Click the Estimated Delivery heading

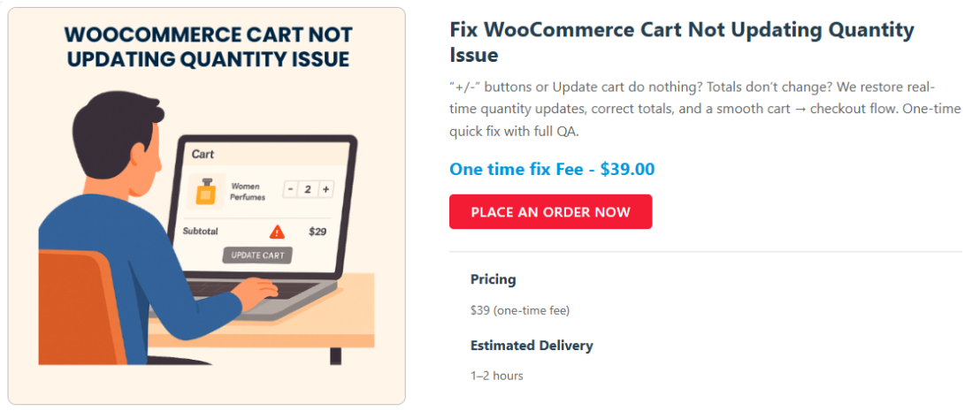tap(532, 346)
